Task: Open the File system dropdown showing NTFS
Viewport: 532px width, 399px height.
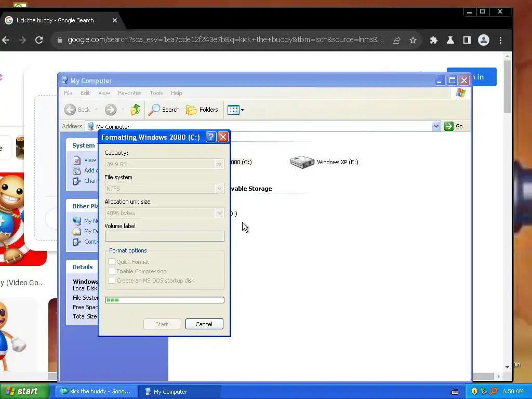Action: (x=165, y=189)
